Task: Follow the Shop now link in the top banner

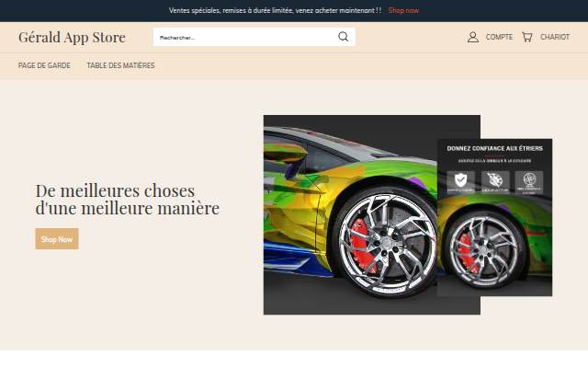Action: (x=403, y=10)
